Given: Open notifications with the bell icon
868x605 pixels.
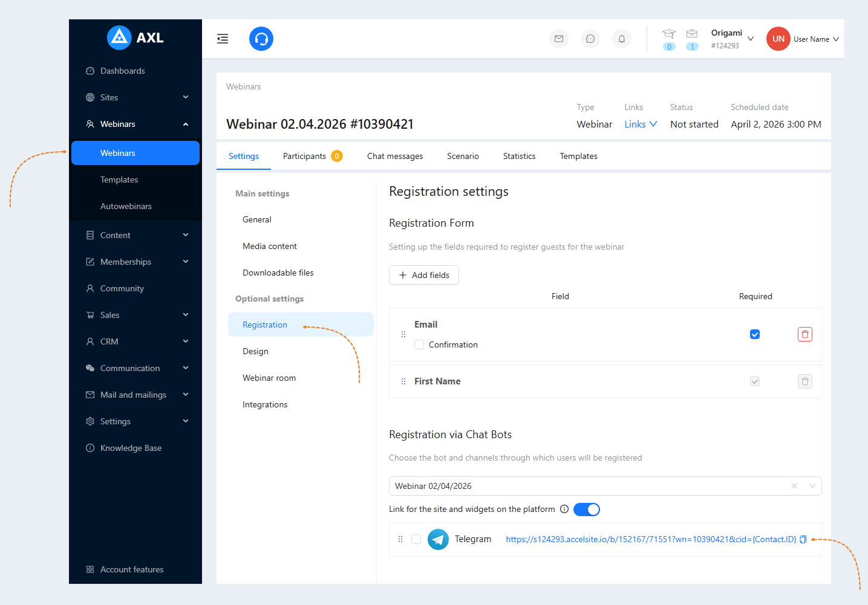Looking at the screenshot, I should (622, 39).
